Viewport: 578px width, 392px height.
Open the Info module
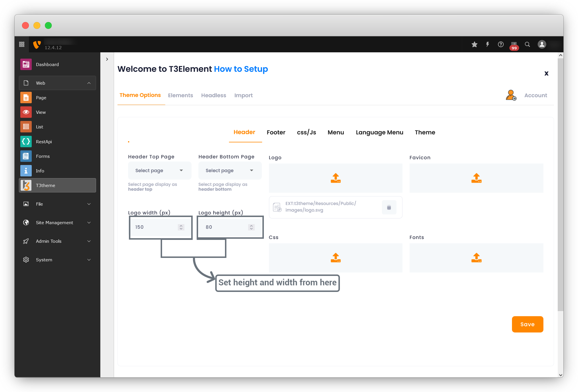point(57,171)
